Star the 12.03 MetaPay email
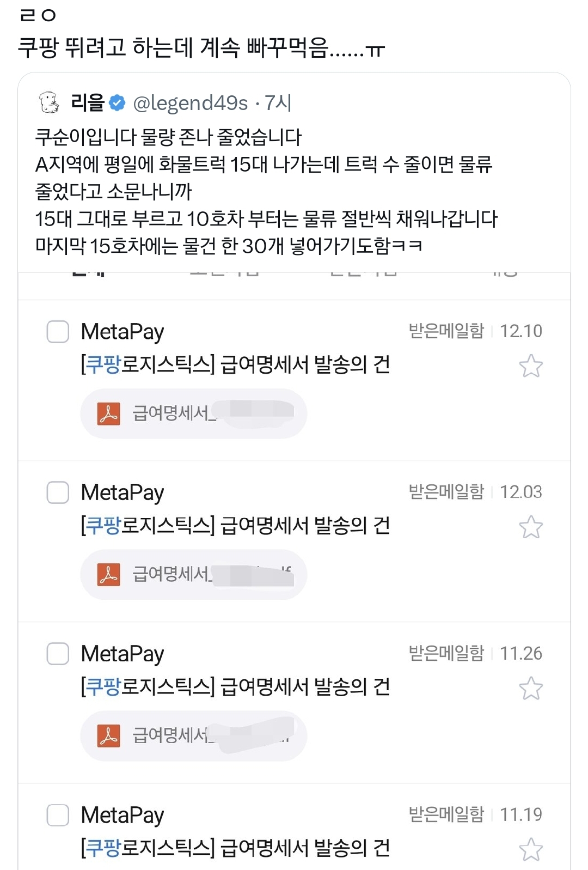 point(531,527)
